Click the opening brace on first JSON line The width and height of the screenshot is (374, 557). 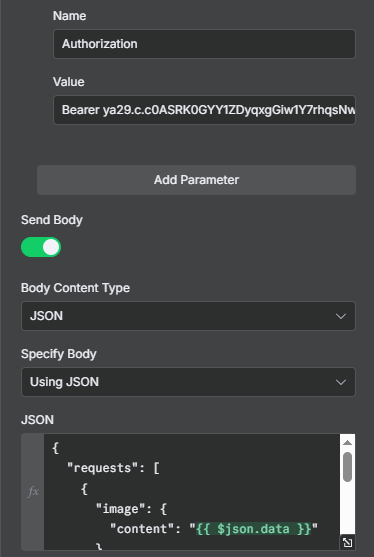(55, 448)
